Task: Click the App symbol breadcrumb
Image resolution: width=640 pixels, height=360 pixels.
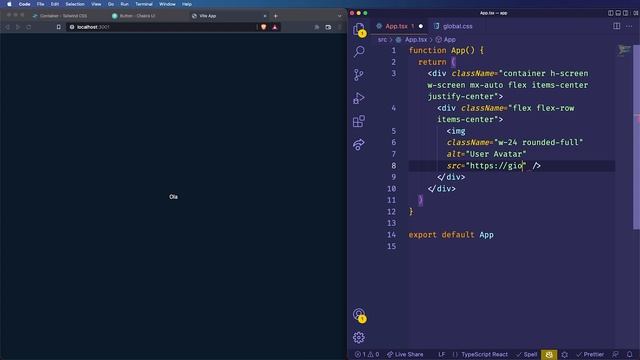Action: pos(446,40)
